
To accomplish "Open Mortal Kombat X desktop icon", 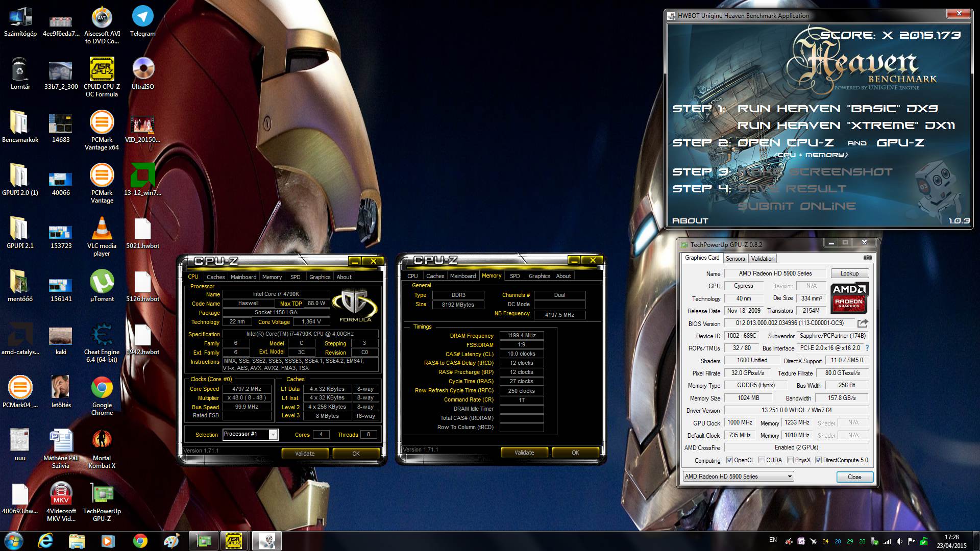I will point(102,449).
